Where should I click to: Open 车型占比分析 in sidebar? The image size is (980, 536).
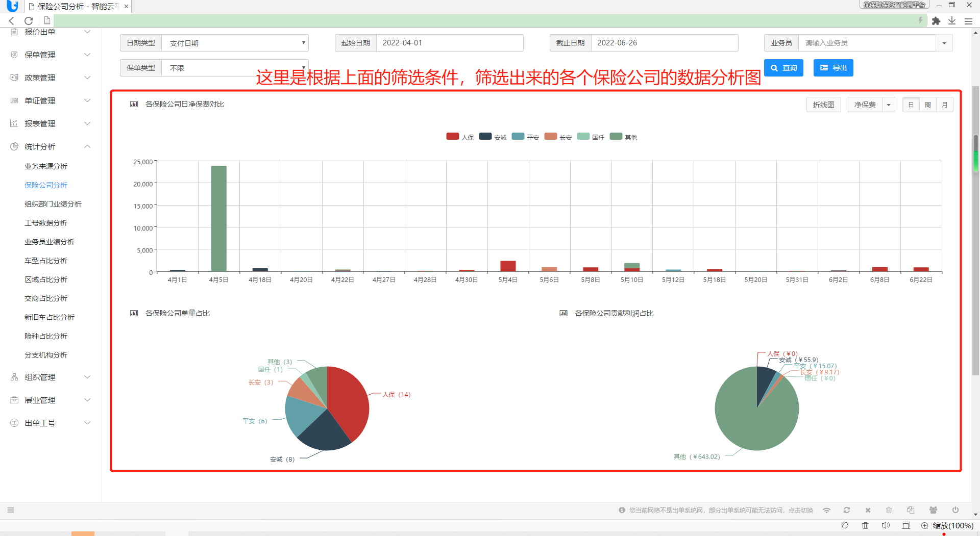(46, 261)
